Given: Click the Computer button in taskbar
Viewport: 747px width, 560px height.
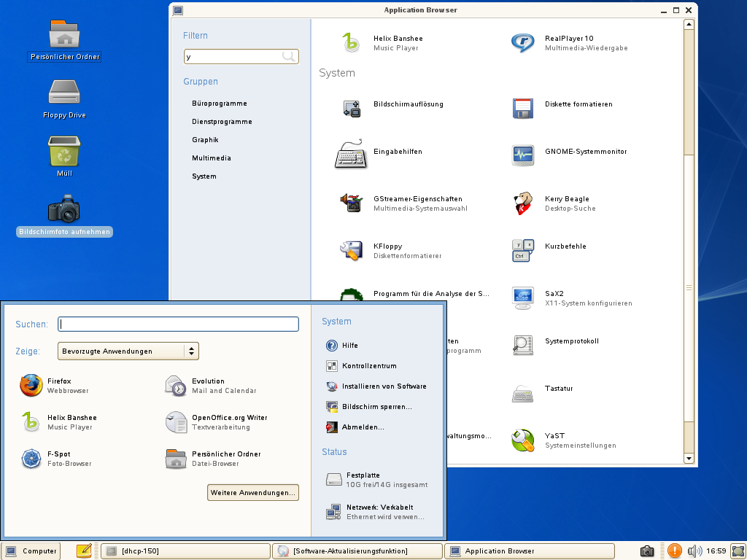Looking at the screenshot, I should [31, 551].
